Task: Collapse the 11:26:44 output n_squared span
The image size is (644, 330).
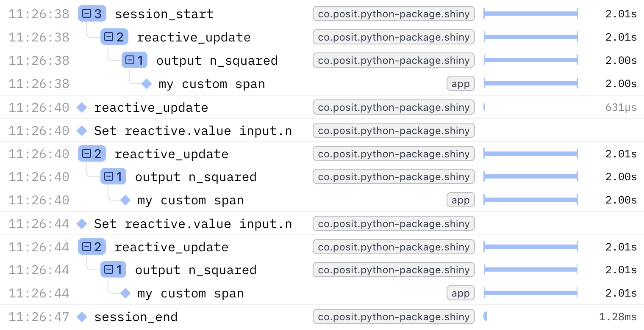Action: [109, 270]
